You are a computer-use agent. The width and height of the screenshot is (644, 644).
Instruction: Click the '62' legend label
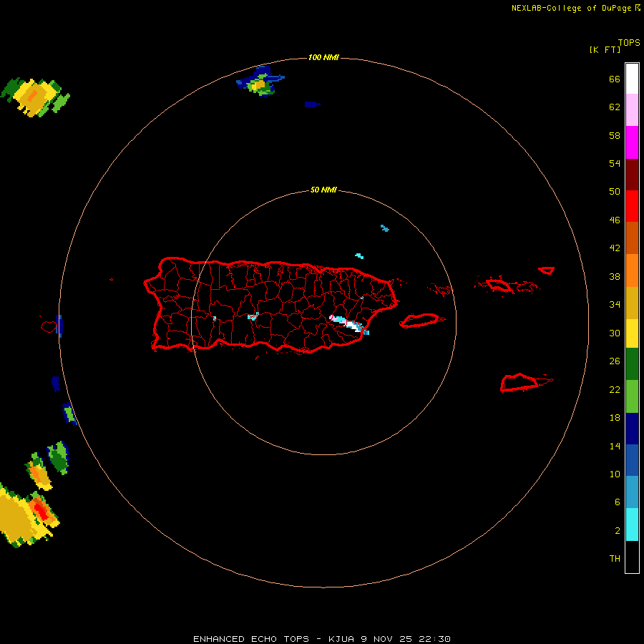[x=615, y=107]
